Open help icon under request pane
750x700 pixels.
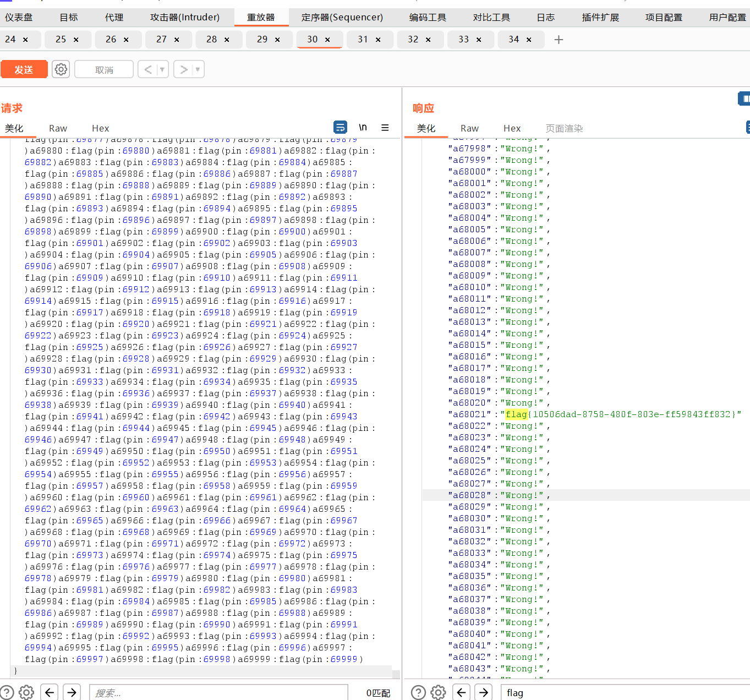coord(7,692)
